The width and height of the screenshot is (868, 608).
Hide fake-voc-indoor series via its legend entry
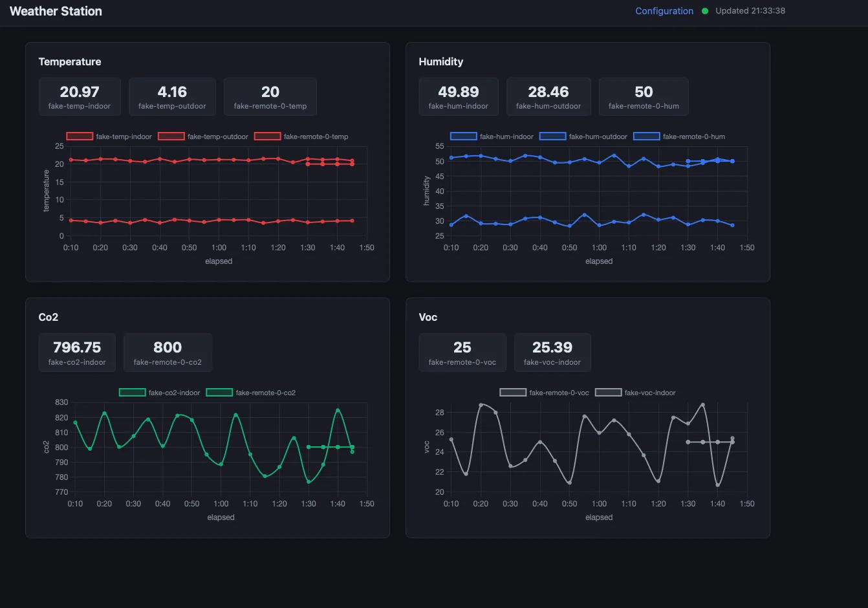[x=636, y=393]
